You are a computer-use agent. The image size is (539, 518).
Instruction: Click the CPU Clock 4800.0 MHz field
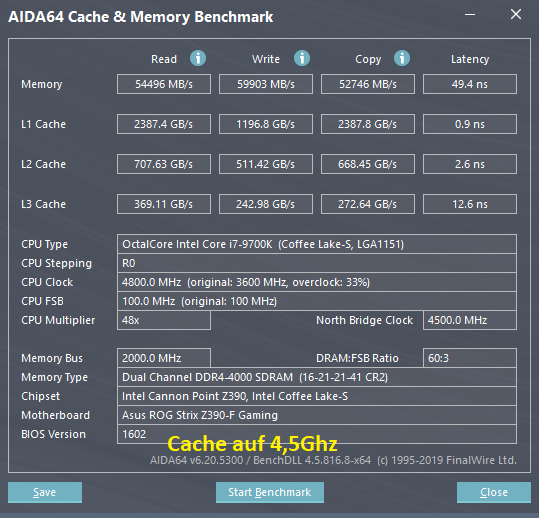click(x=317, y=282)
